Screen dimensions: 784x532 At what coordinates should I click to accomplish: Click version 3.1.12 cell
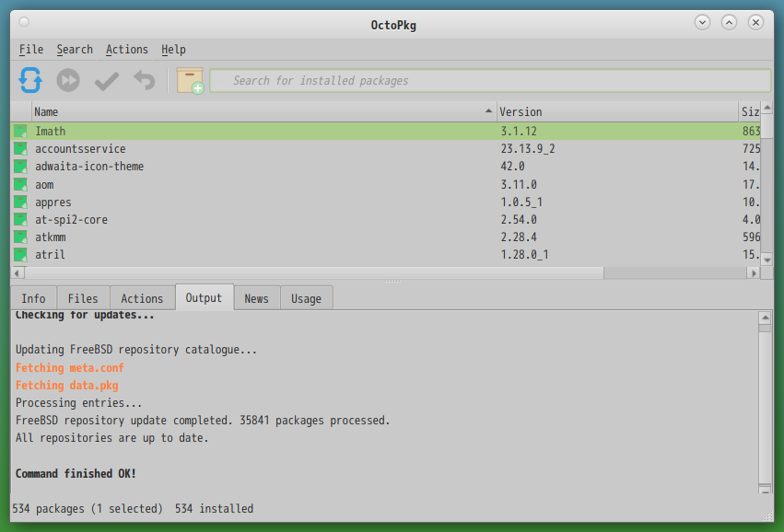coord(519,132)
